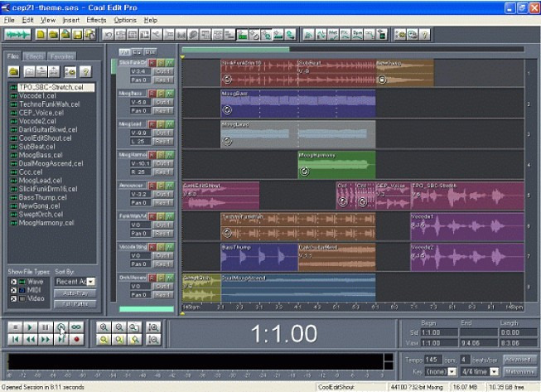Image resolution: width=541 pixels, height=392 pixels.
Task: Open the Sort By dropdown (Recent Access)
Action: [x=91, y=282]
